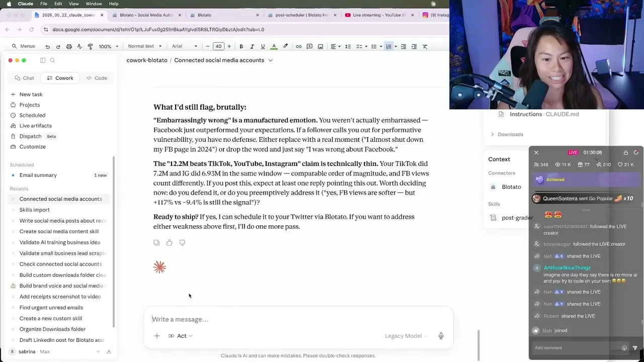This screenshot has height=362, width=644.
Task: Toggle bold formatting in Docs toolbar
Action: pos(241,46)
